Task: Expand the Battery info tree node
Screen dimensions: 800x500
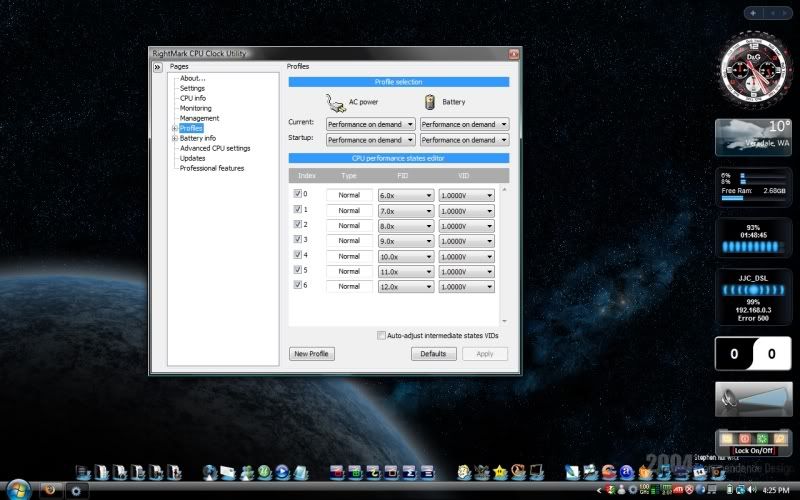Action: coord(174,138)
